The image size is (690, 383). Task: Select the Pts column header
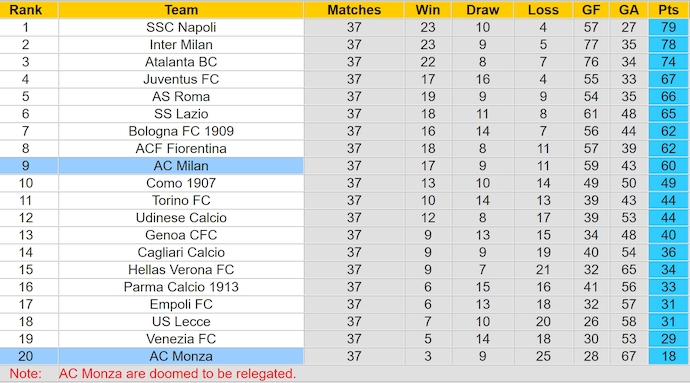point(668,10)
